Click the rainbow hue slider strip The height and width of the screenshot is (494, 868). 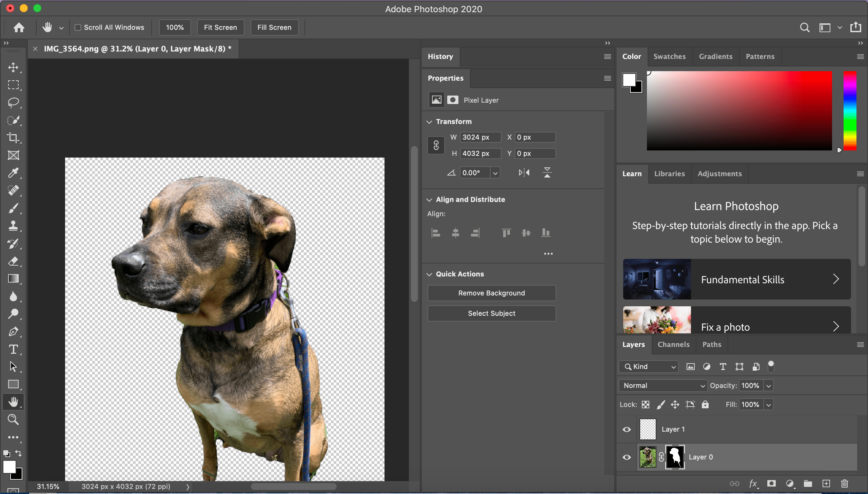tap(850, 110)
